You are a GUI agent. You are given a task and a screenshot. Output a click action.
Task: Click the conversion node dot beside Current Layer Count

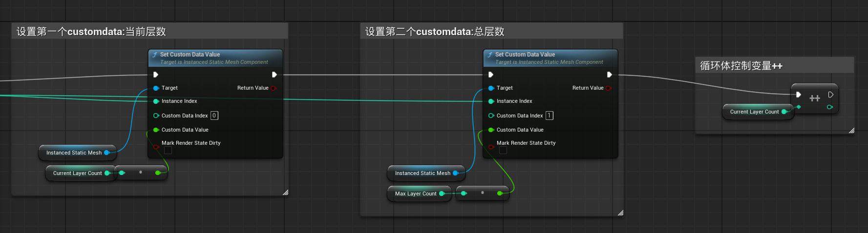tap(141, 173)
